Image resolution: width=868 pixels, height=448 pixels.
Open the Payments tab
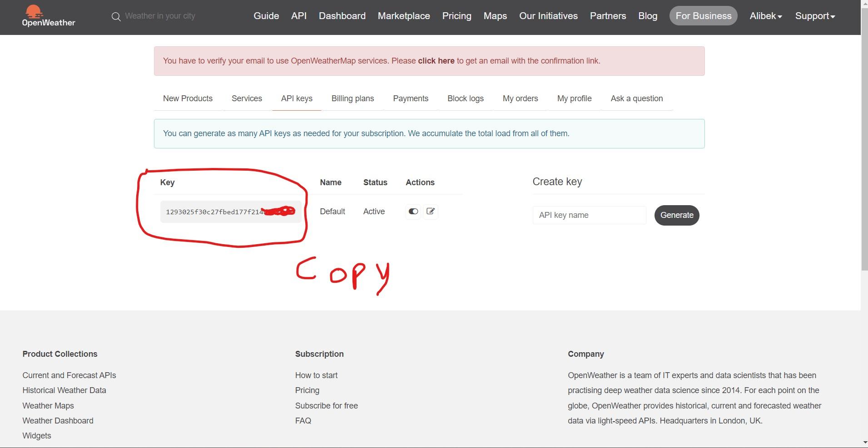(x=411, y=98)
